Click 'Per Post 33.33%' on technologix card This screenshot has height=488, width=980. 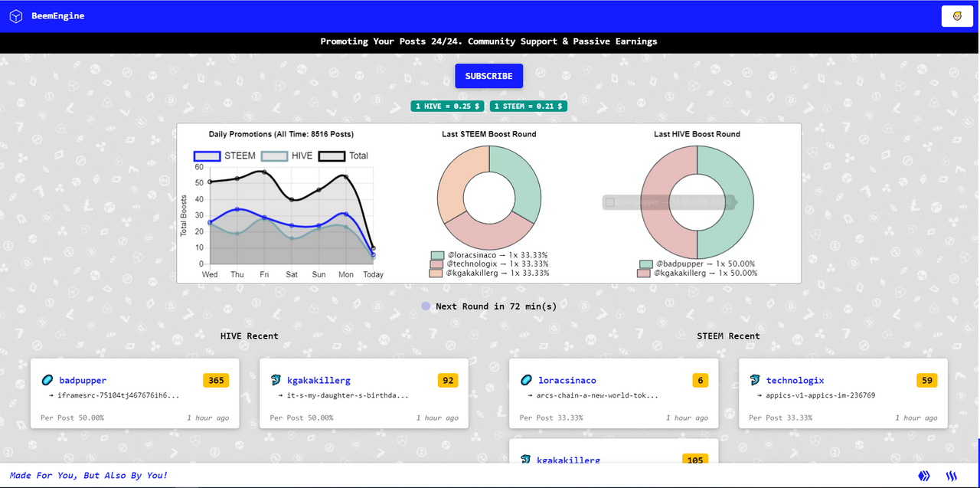[780, 418]
